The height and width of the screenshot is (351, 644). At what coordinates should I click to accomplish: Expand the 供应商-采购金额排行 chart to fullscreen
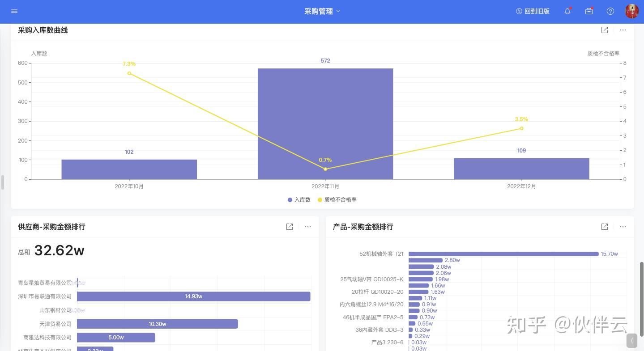pos(290,227)
